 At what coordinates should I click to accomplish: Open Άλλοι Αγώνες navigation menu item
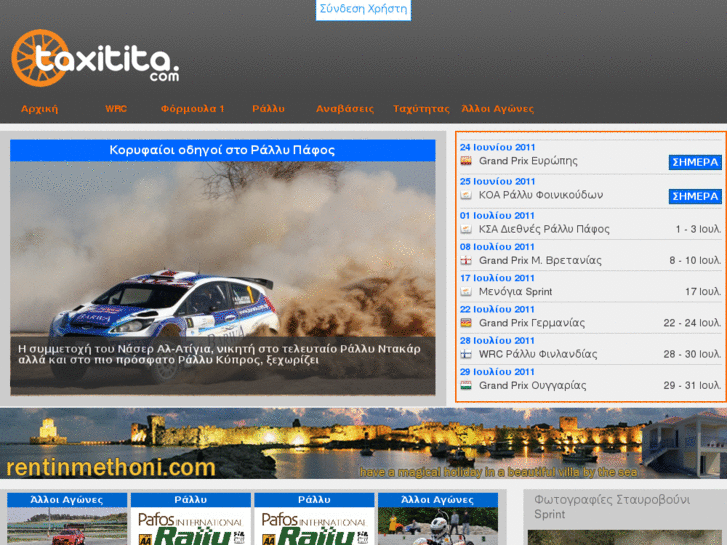coord(497,109)
